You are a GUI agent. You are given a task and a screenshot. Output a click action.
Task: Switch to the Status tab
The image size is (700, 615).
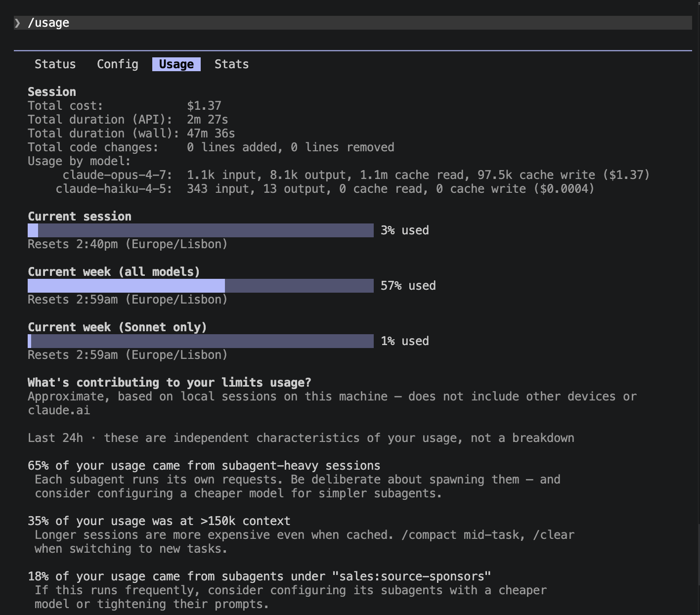[55, 64]
